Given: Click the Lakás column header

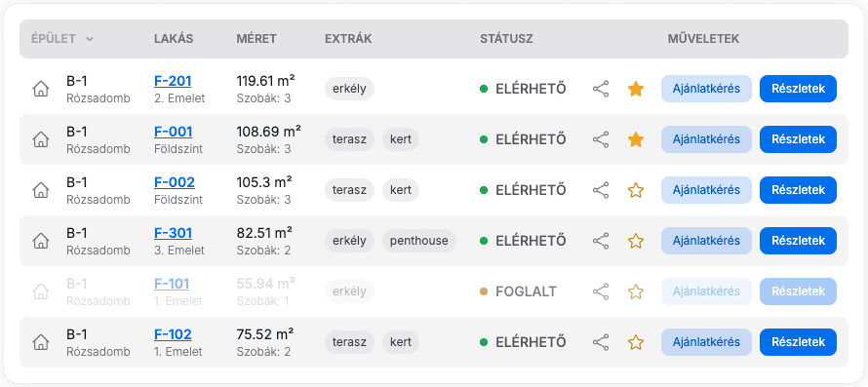Looking at the screenshot, I should click(x=174, y=39).
